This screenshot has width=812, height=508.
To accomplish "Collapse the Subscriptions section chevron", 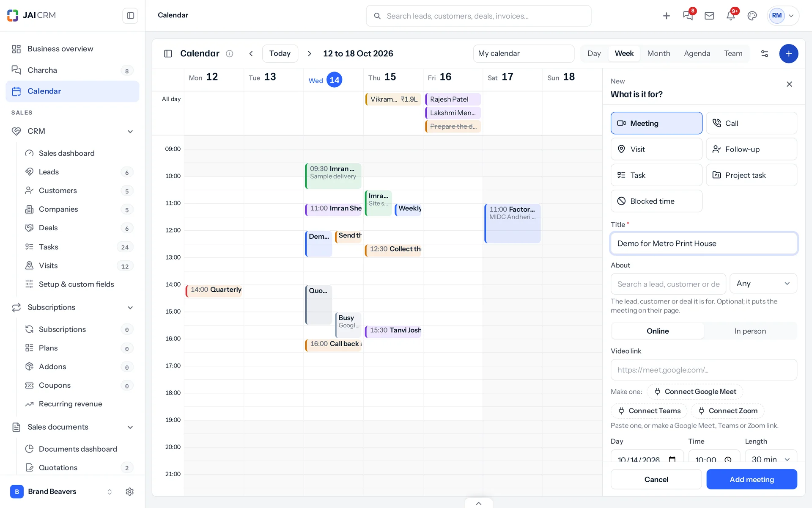I will pos(130,308).
